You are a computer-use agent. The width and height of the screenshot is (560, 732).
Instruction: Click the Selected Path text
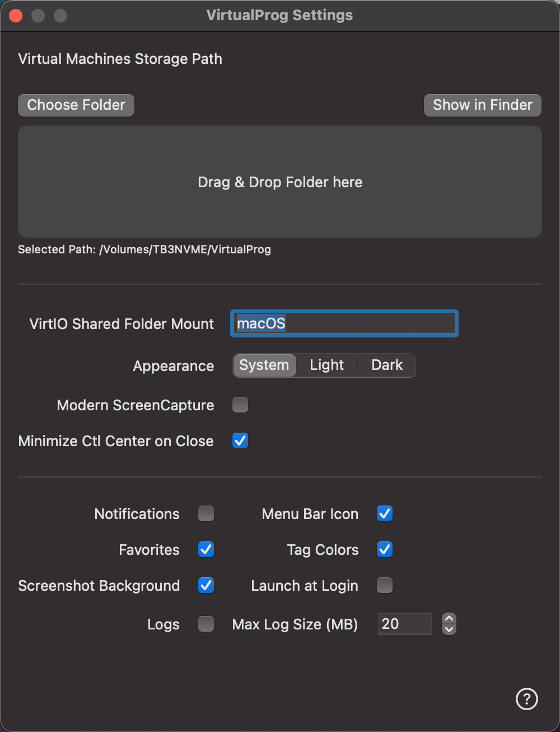click(144, 249)
